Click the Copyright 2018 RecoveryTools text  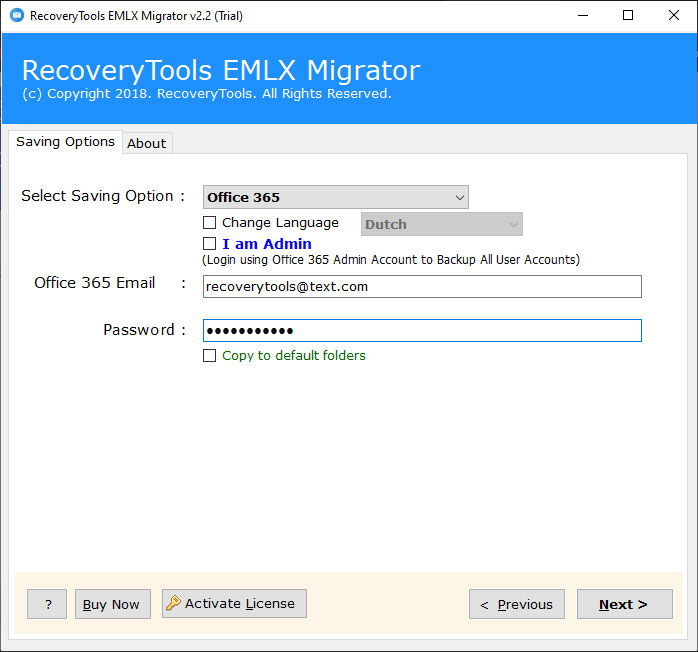(207, 94)
